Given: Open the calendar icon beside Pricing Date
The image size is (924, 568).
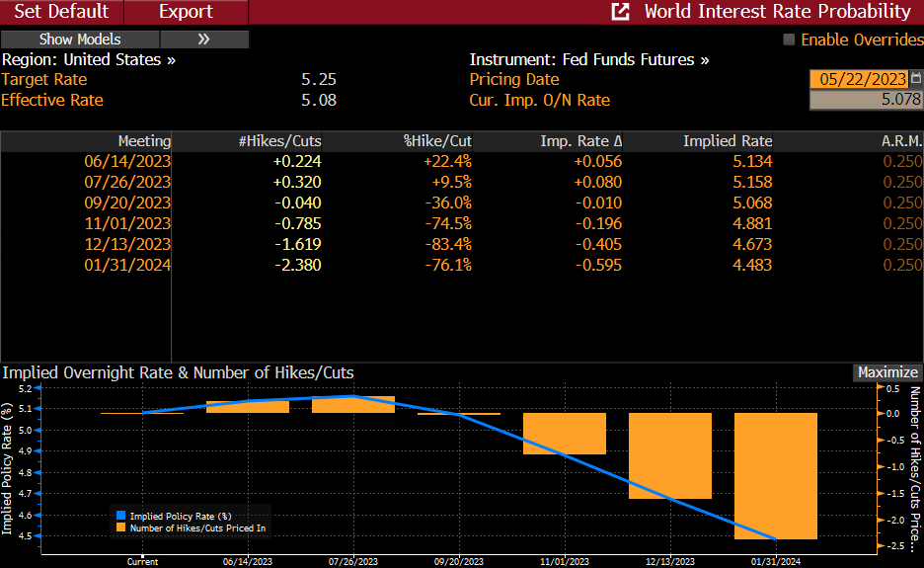Looking at the screenshot, I should 916,78.
